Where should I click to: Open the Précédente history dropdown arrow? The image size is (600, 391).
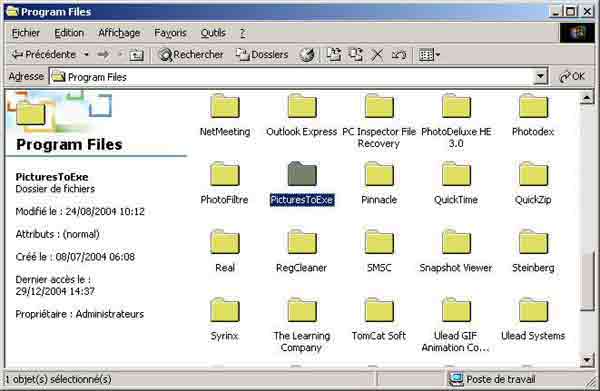coord(86,55)
